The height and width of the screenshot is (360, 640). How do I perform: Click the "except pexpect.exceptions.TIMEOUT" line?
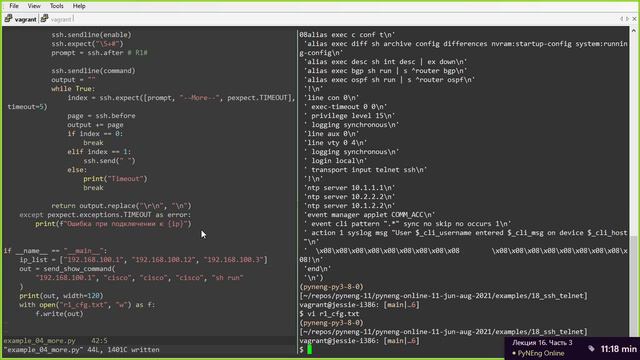105,215
